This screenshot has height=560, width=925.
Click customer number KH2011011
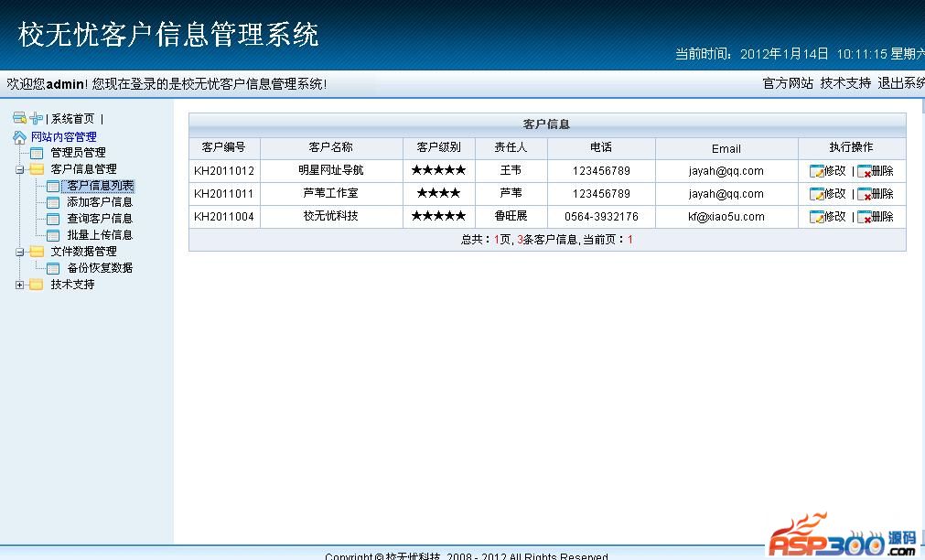[224, 194]
